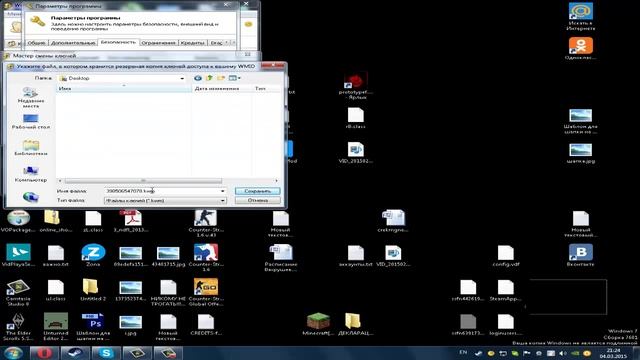The width and height of the screenshot is (640, 360).
Task: Select the 43461715.jpg image on desktop
Action: 168,256
